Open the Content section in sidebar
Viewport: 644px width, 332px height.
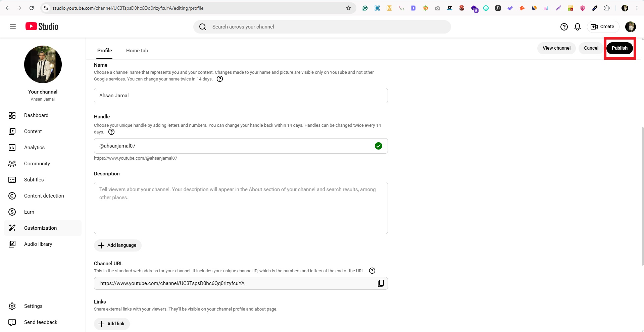(33, 131)
